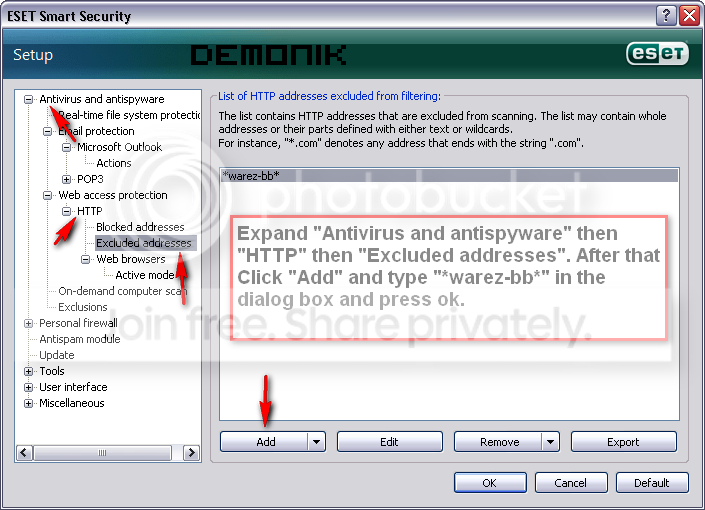Collapse the Web access protection node
This screenshot has width=705, height=510.
(47, 196)
